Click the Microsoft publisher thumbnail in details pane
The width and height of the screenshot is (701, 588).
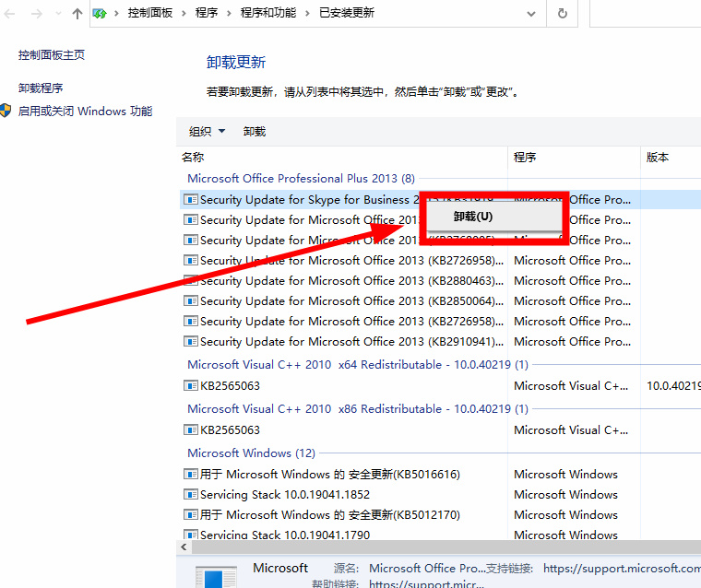click(x=215, y=577)
